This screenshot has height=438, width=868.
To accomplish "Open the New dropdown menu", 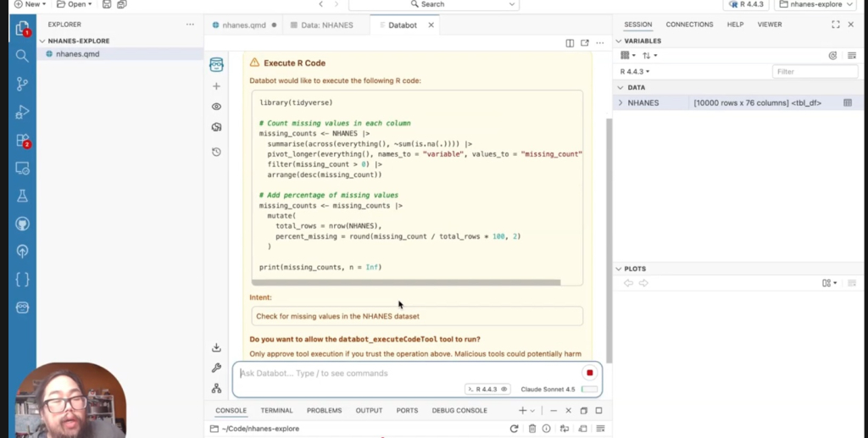I will [30, 4].
